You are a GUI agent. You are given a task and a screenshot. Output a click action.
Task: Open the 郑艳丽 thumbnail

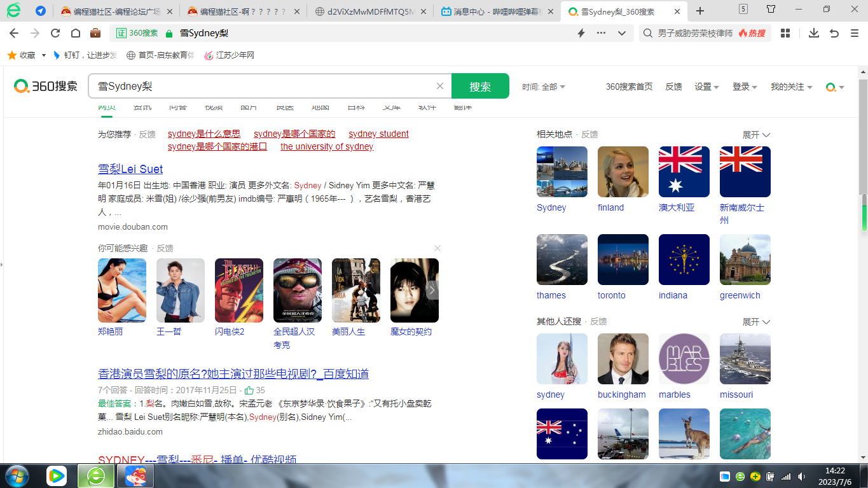[x=122, y=290]
